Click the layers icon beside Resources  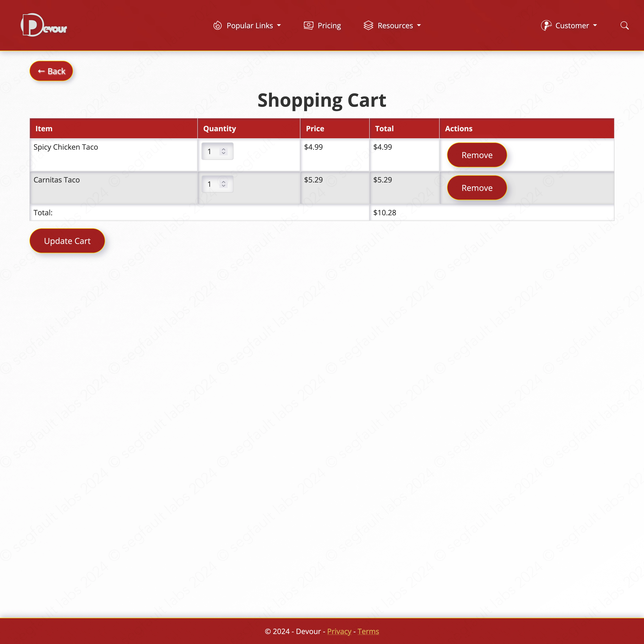368,26
